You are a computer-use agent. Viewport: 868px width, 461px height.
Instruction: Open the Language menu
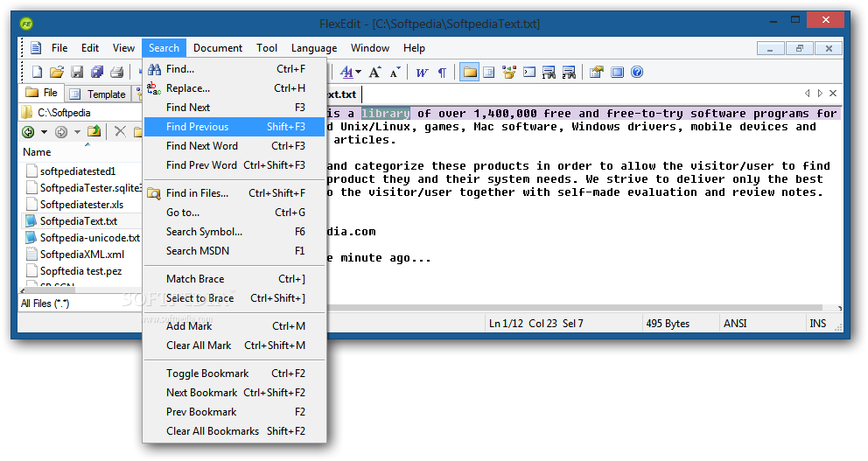click(x=314, y=48)
